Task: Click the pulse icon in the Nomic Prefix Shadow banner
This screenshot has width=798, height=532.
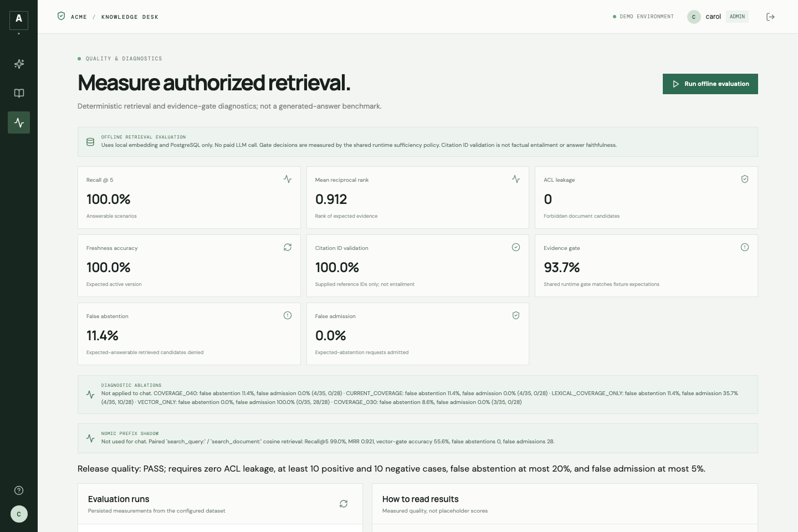Action: tap(90, 438)
